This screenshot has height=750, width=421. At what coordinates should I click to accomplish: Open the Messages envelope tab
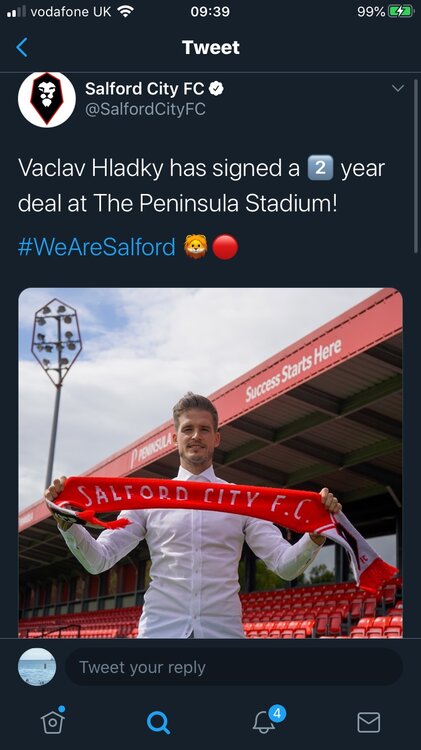[369, 722]
